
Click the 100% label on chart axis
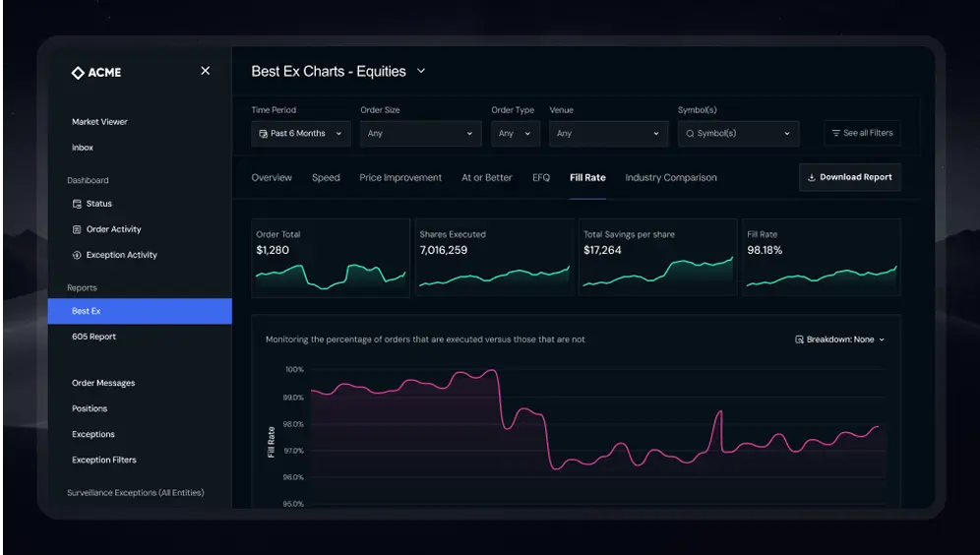click(x=294, y=369)
